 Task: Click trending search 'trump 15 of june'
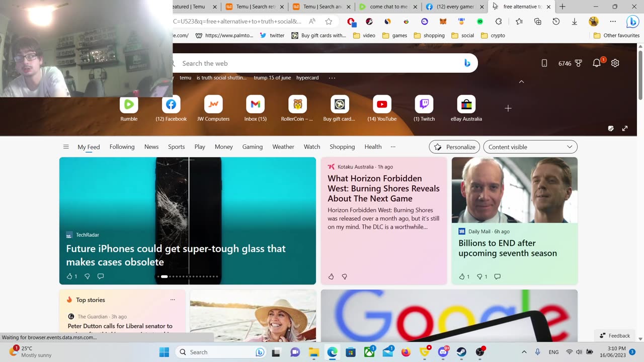click(272, 78)
